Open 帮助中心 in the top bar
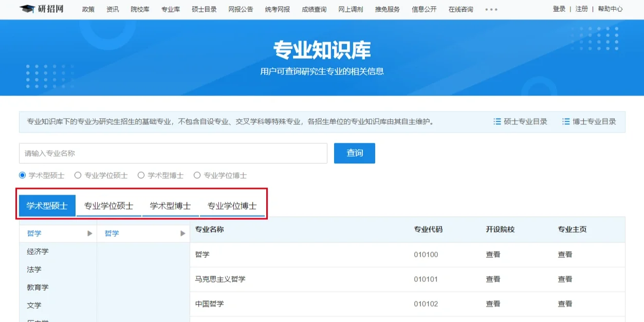644x322 pixels. [x=611, y=9]
